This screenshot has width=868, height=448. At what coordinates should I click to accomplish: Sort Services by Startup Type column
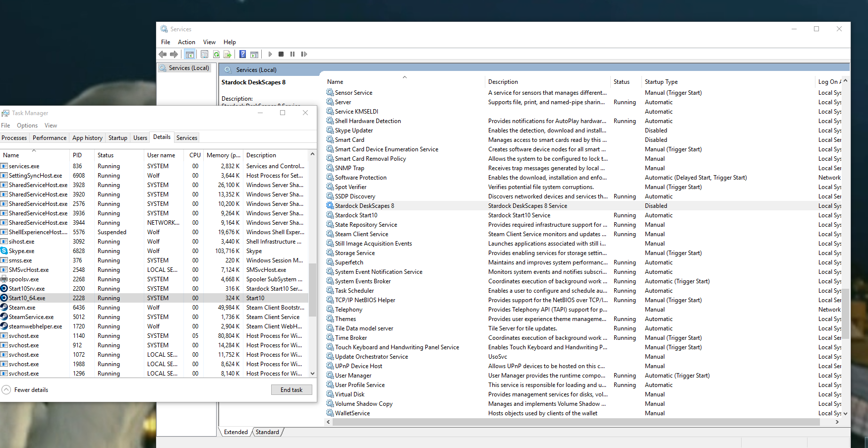728,82
